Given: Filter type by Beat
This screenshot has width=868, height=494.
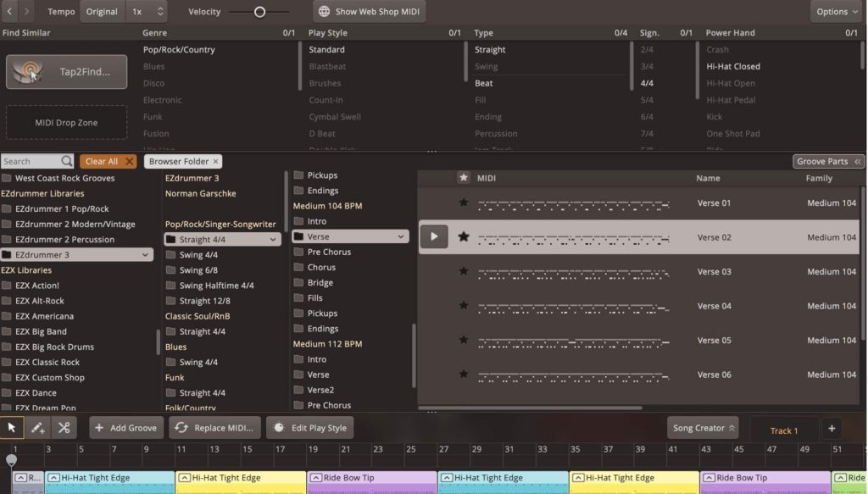Looking at the screenshot, I should [483, 83].
